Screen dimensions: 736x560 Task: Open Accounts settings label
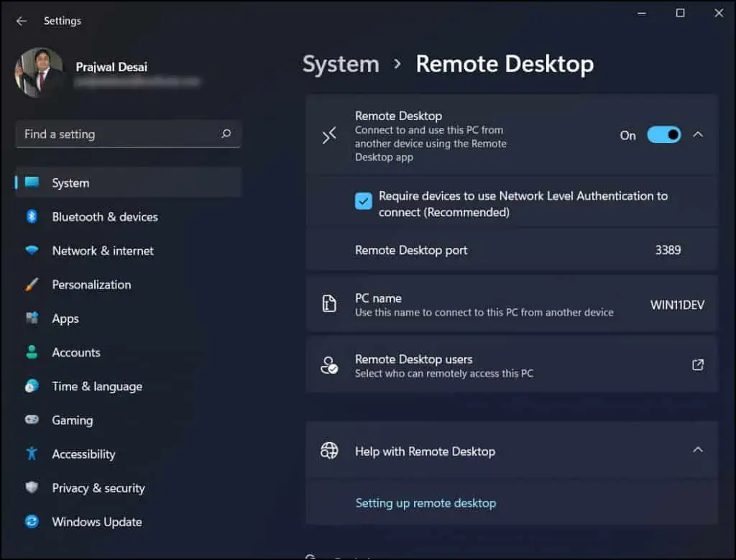[x=76, y=352]
